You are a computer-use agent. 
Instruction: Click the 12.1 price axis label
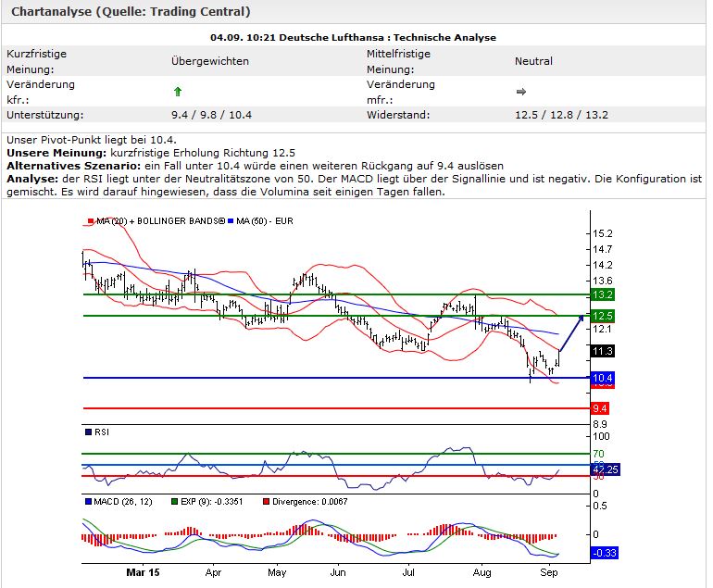click(603, 330)
